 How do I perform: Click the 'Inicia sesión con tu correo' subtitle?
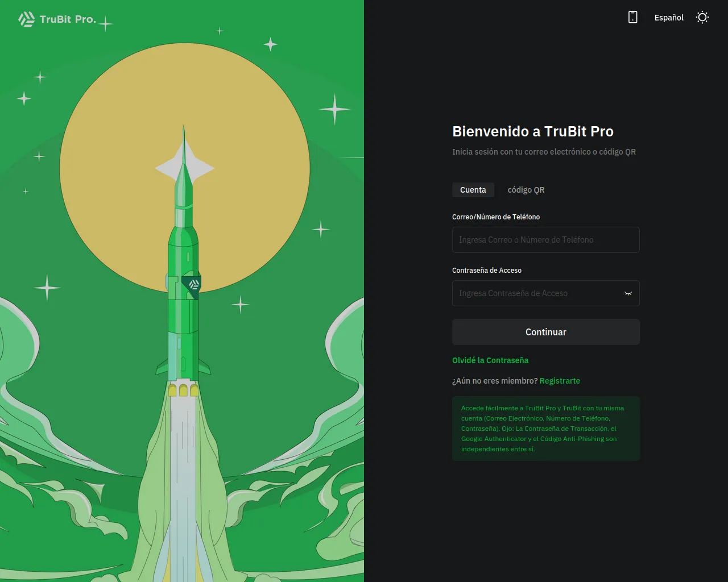(544, 152)
